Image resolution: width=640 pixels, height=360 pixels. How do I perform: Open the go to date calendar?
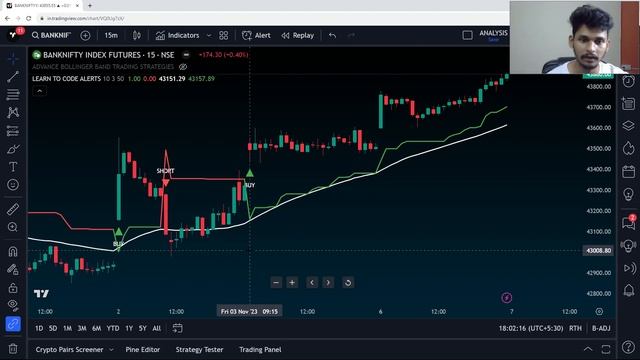(178, 328)
